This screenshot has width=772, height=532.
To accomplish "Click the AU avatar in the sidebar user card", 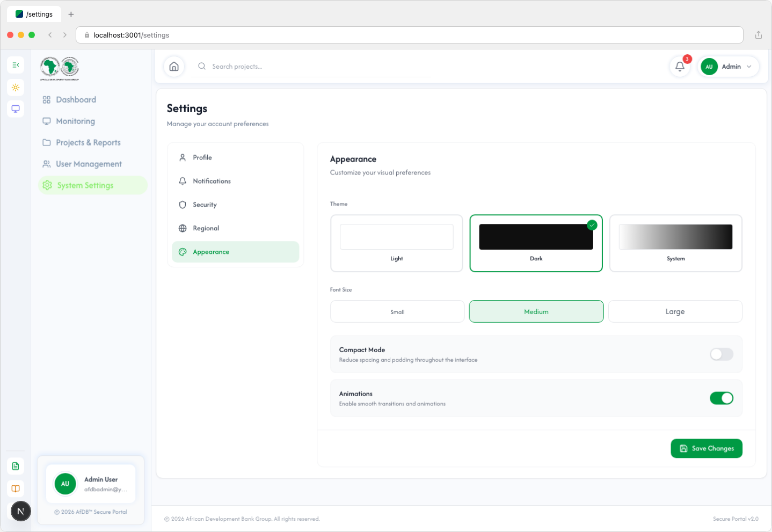I will tap(65, 484).
